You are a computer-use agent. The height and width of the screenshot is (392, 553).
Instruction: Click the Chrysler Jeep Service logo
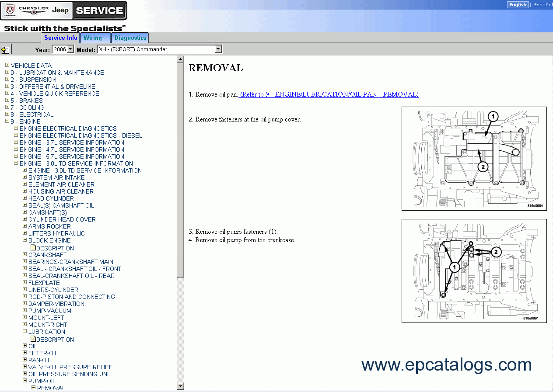point(64,11)
